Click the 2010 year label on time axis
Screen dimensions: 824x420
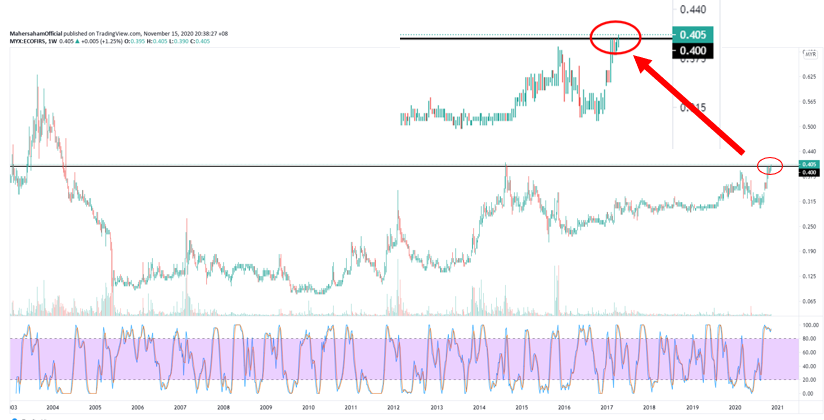(308, 407)
